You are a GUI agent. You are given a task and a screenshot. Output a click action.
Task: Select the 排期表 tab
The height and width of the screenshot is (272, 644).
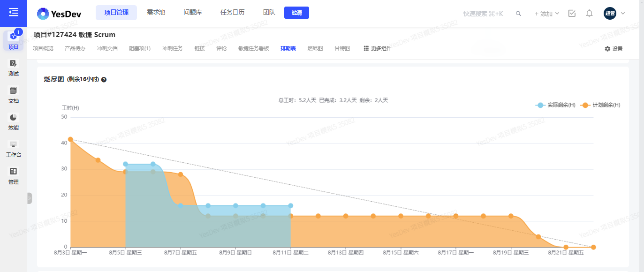pos(288,48)
